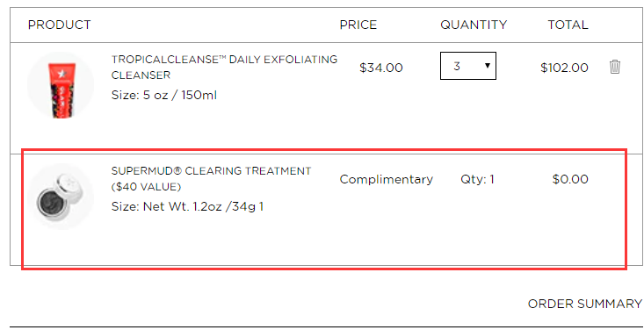The height and width of the screenshot is (330, 644).
Task: Select the TOTAL column header
Action: click(568, 25)
